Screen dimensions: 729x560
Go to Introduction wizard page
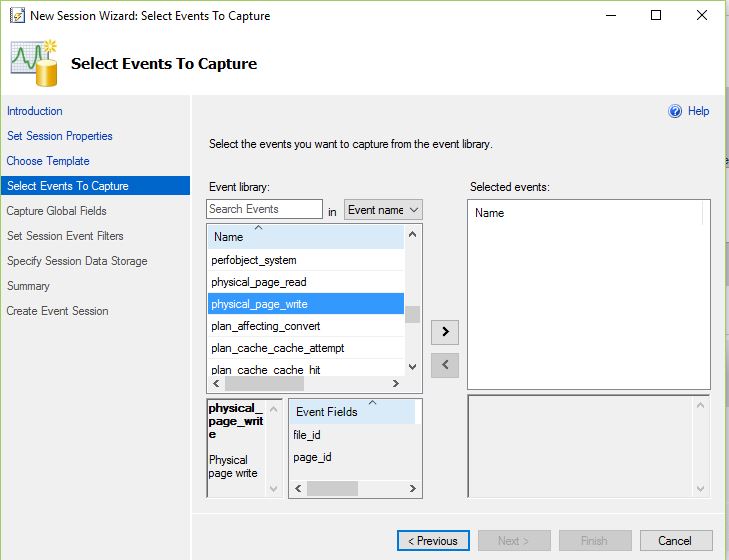tap(35, 111)
